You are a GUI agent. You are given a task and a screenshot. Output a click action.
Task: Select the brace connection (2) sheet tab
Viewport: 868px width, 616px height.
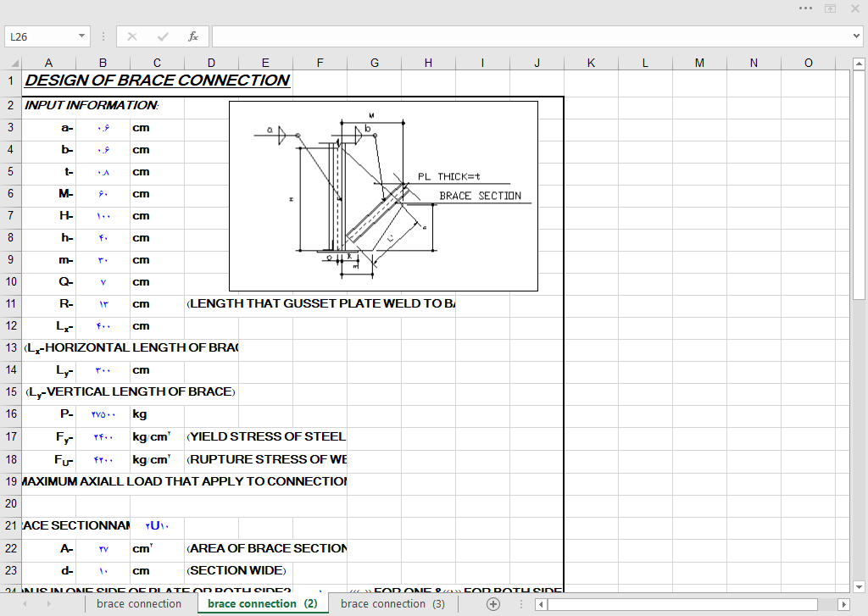[263, 604]
